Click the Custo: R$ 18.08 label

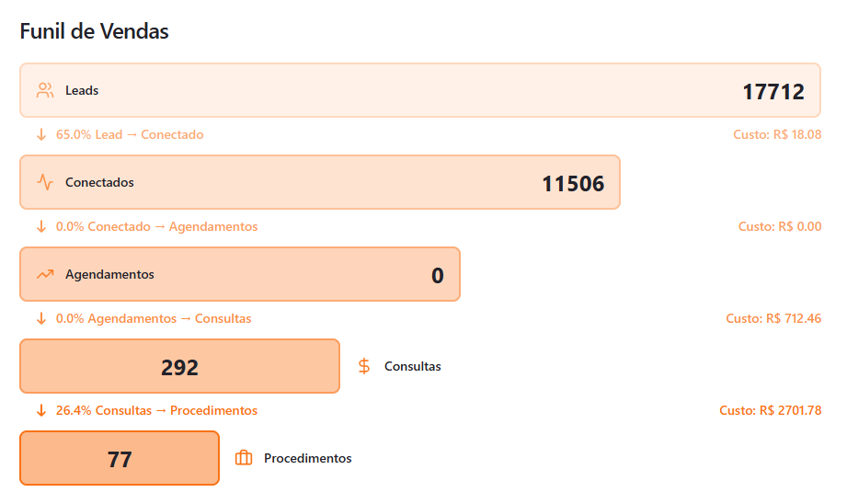[777, 134]
